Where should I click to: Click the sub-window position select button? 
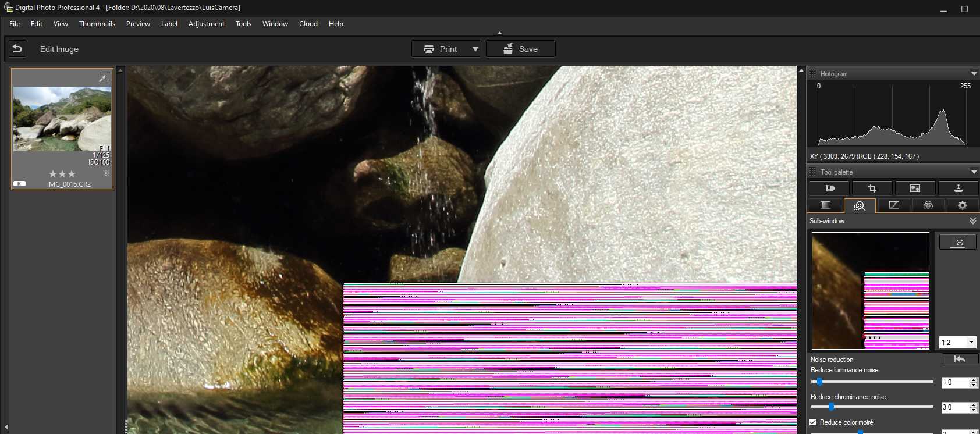coord(957,242)
